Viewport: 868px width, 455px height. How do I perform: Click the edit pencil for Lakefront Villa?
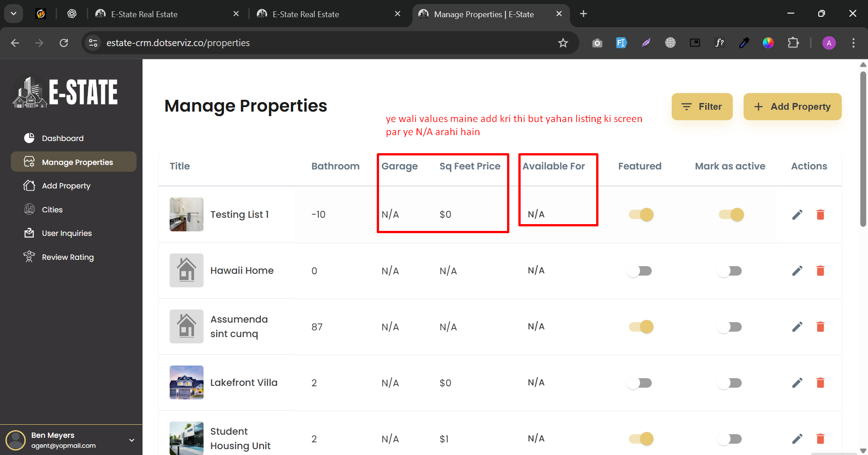tap(797, 383)
